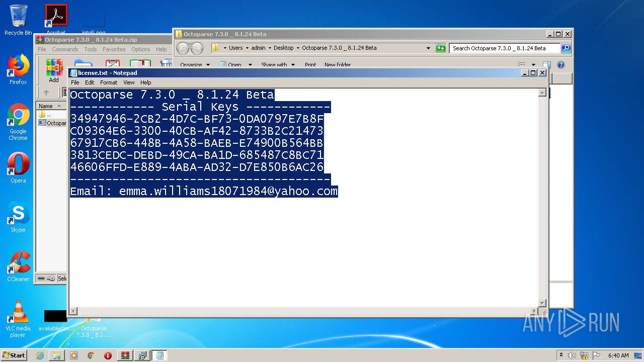Open Windows Explorer taskbar button
This screenshot has width=644, height=362.
click(x=57, y=355)
